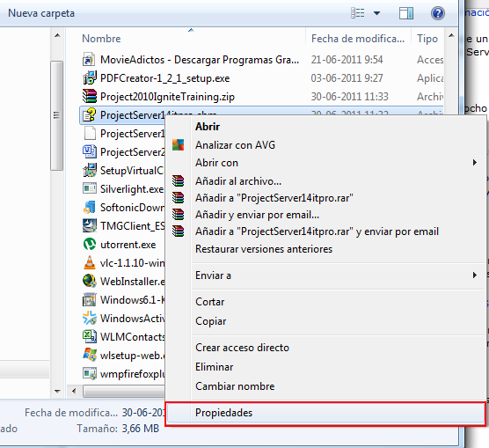
Task: Select the Silverlight.exe file name
Action: point(132,189)
